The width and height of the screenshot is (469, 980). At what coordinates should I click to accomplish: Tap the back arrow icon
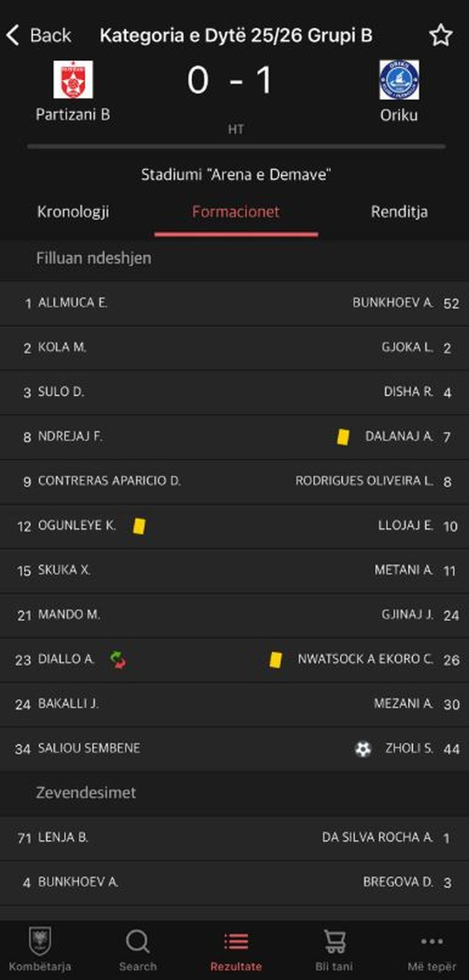pyautogui.click(x=14, y=35)
